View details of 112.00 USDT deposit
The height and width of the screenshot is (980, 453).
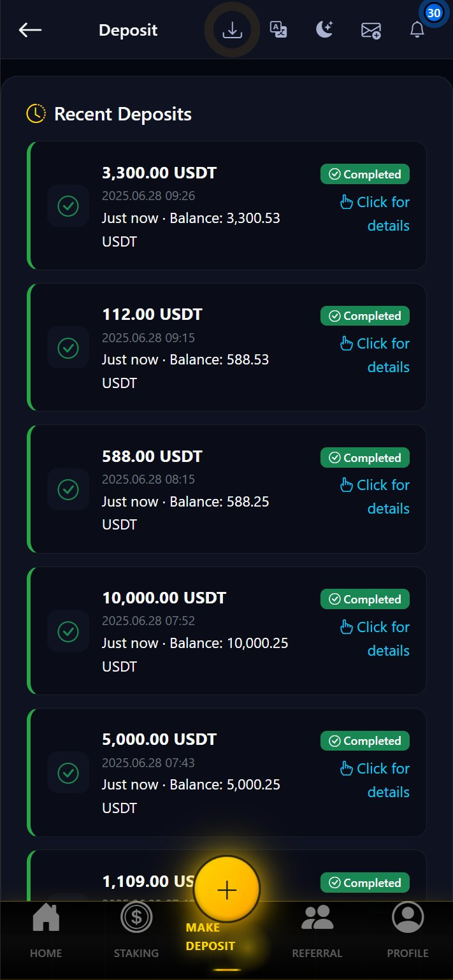click(375, 356)
